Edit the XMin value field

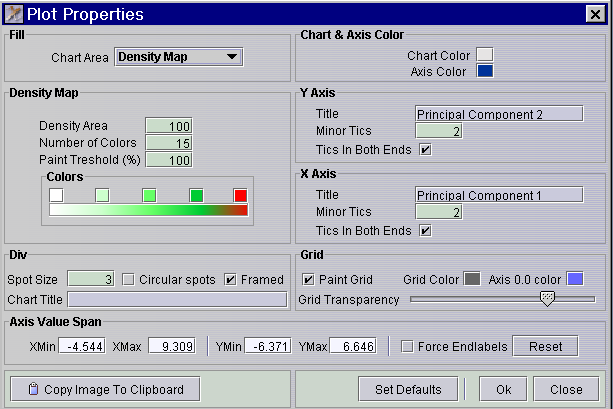[82, 346]
